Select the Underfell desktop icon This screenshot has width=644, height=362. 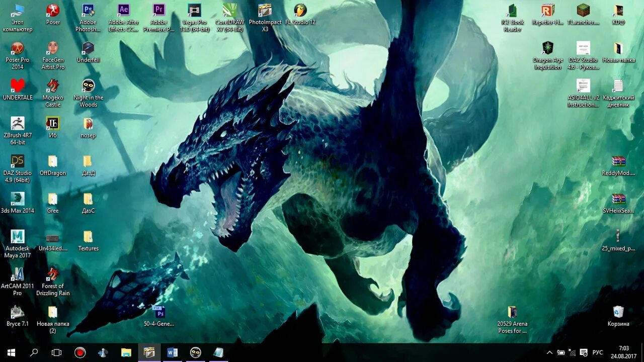pos(88,52)
